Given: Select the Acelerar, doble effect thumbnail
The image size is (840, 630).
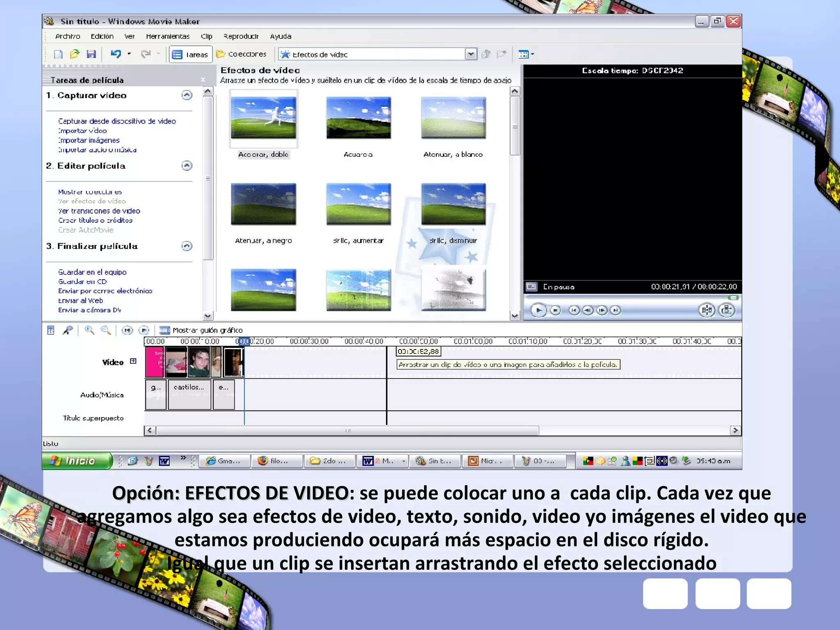Looking at the screenshot, I should pos(263,118).
